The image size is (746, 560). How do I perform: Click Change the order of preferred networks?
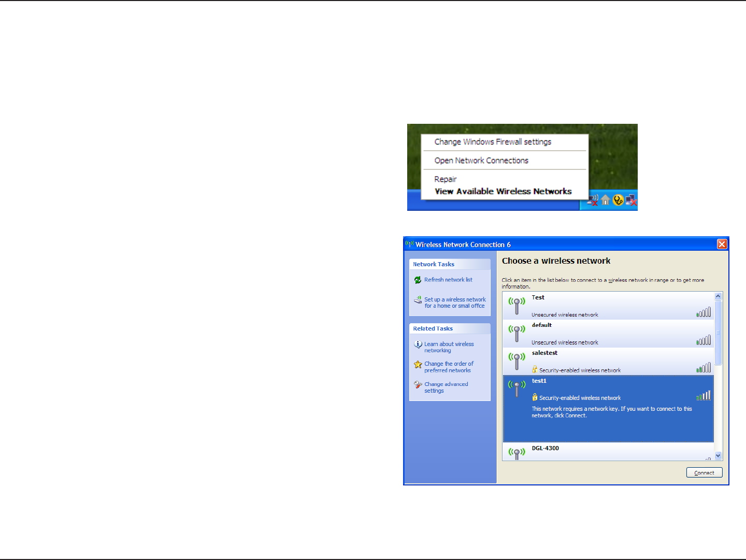449,367
